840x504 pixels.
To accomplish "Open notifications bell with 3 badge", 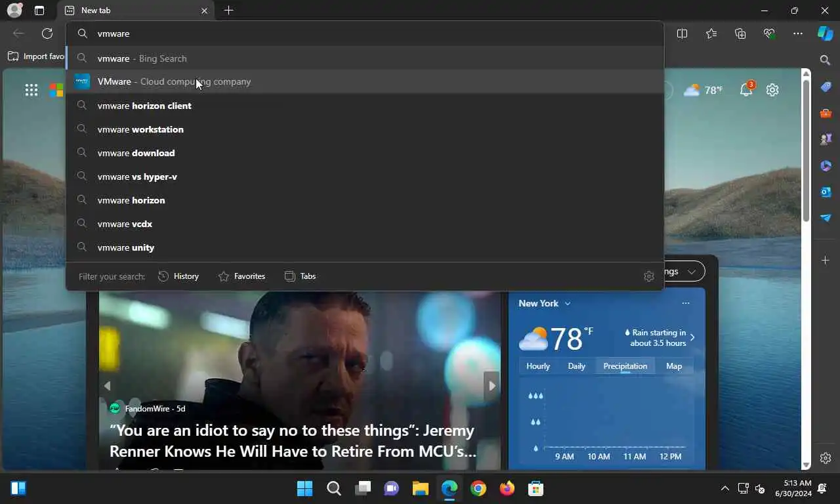I will point(746,89).
